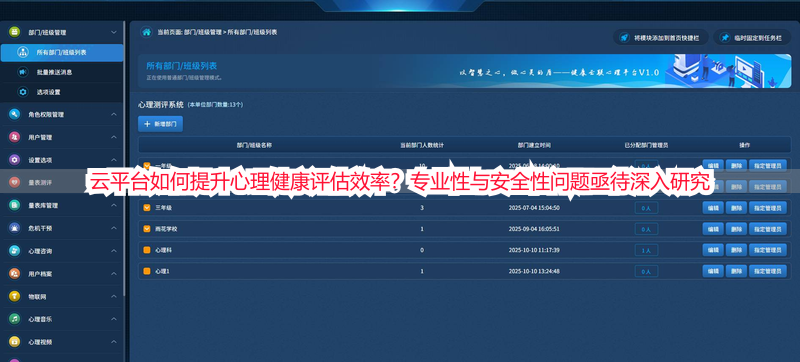800x362 pixels.
Task: Click the 心理音乐 music note icon
Action: tap(14, 319)
